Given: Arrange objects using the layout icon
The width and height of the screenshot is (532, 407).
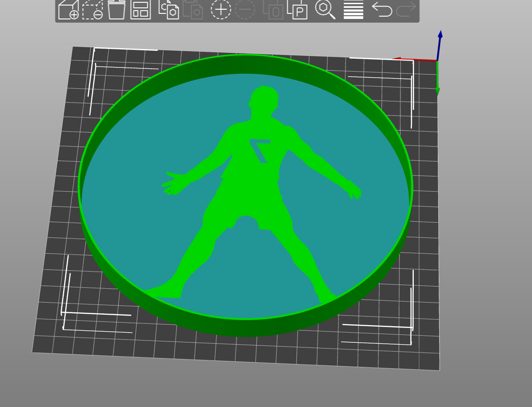Looking at the screenshot, I should 140,10.
